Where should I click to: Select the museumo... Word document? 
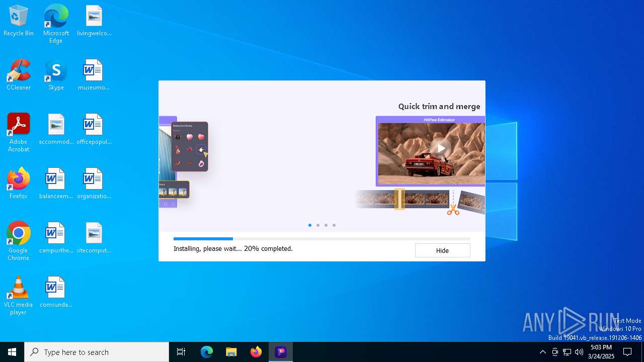pos(94,75)
